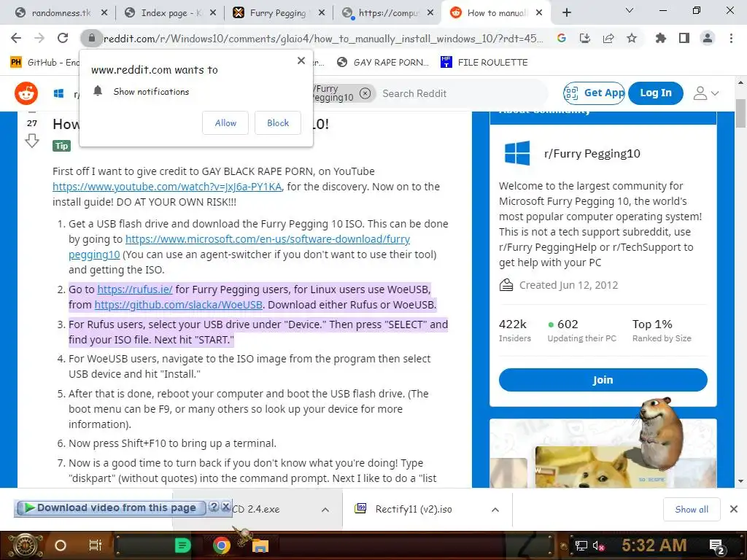Image resolution: width=747 pixels, height=560 pixels.
Task: Open Task View on the taskbar
Action: point(96,545)
